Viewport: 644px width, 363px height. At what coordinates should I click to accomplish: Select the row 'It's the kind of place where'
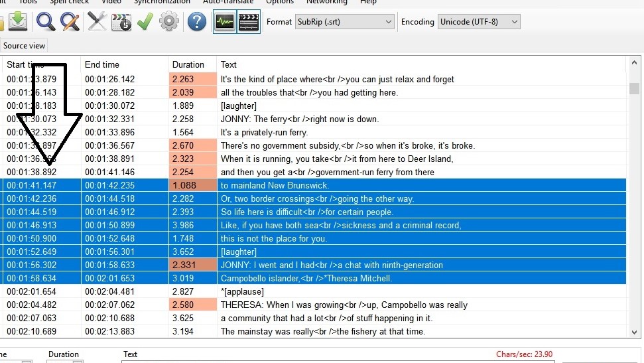(x=314, y=79)
